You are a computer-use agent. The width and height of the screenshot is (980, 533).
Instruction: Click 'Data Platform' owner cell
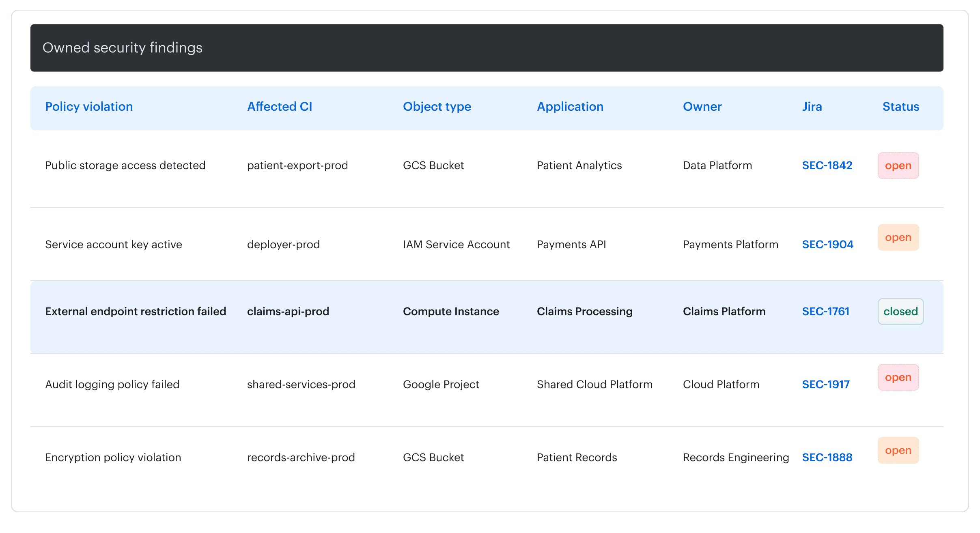click(717, 165)
